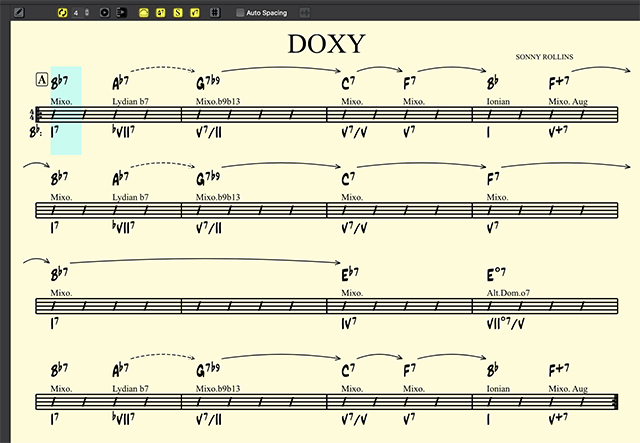Select the Eb7 chord symbol
Viewport: 640px width, 443px height.
pyautogui.click(x=350, y=274)
